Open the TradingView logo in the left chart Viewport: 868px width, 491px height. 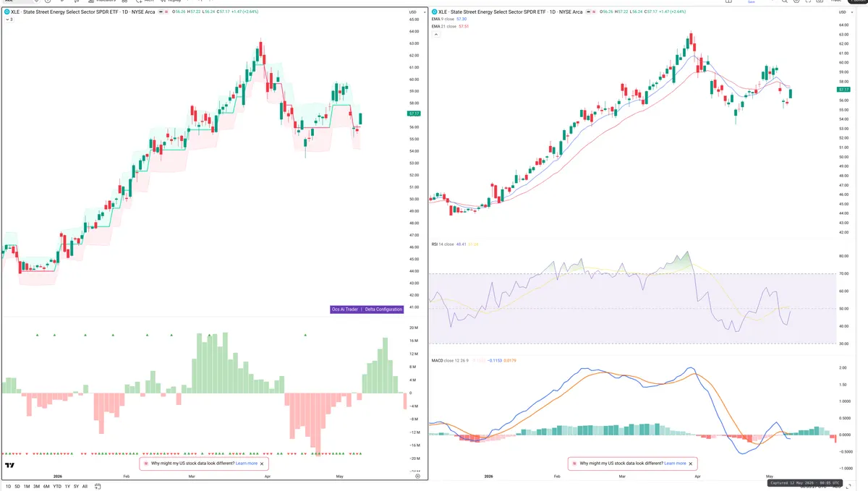10,466
